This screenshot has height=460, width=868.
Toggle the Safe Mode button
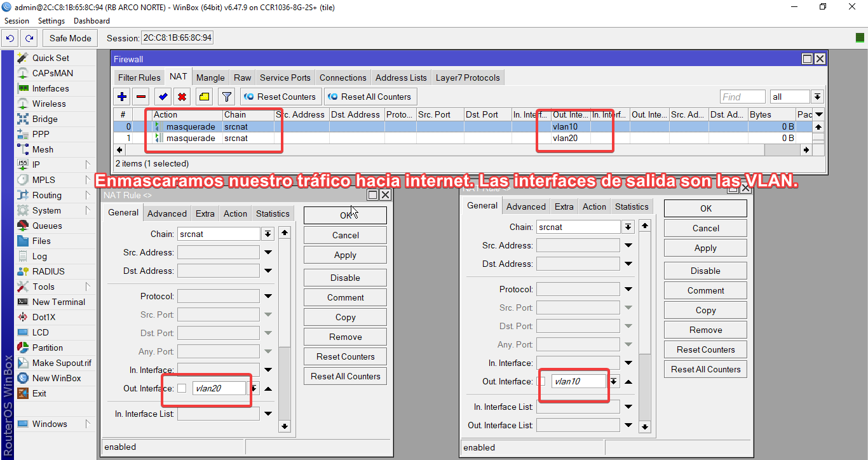[x=70, y=38]
